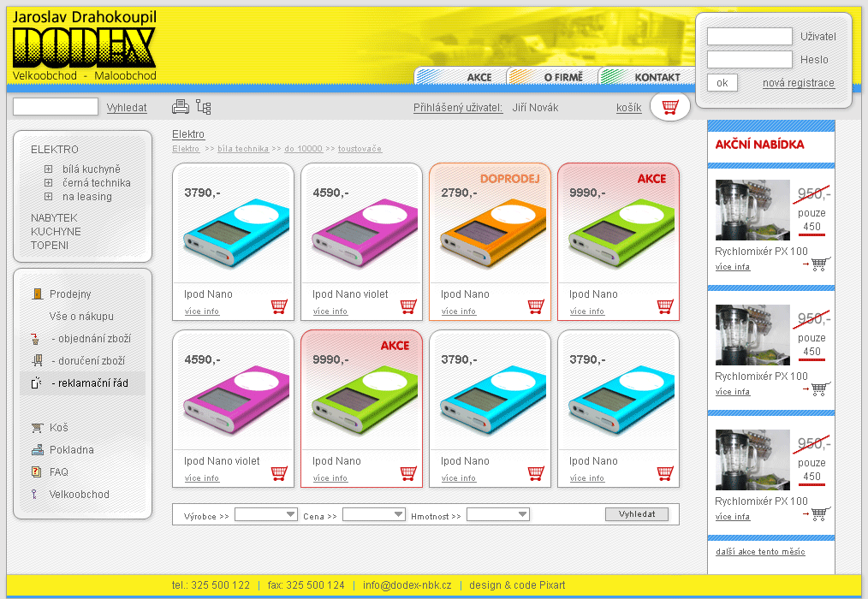This screenshot has height=599, width=868.
Task: Open the Vše o nákupu item
Action: 81,316
